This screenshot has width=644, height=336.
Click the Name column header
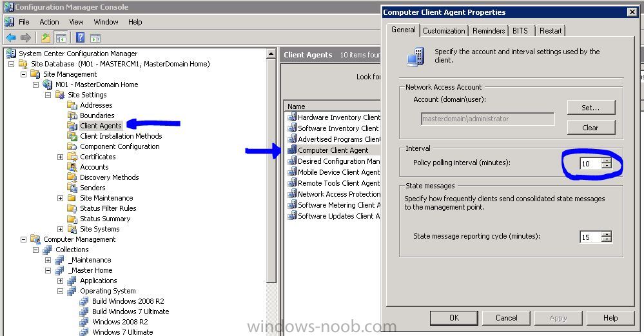point(333,106)
